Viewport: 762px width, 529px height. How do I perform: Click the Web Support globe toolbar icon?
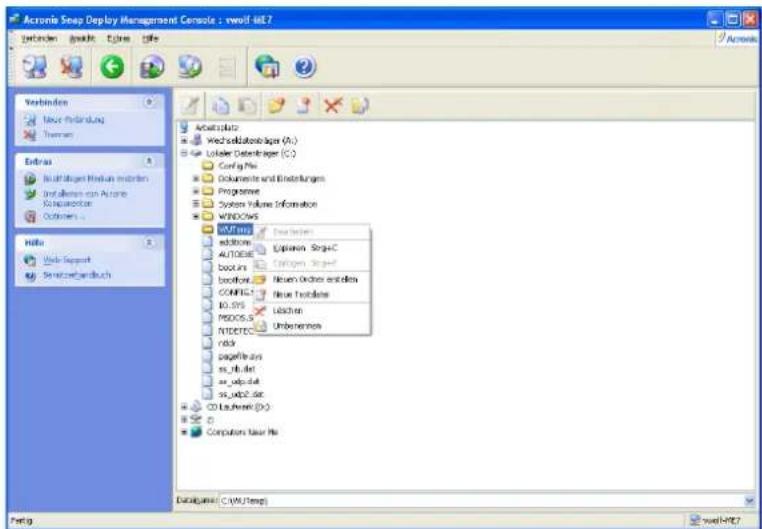[x=267, y=67]
